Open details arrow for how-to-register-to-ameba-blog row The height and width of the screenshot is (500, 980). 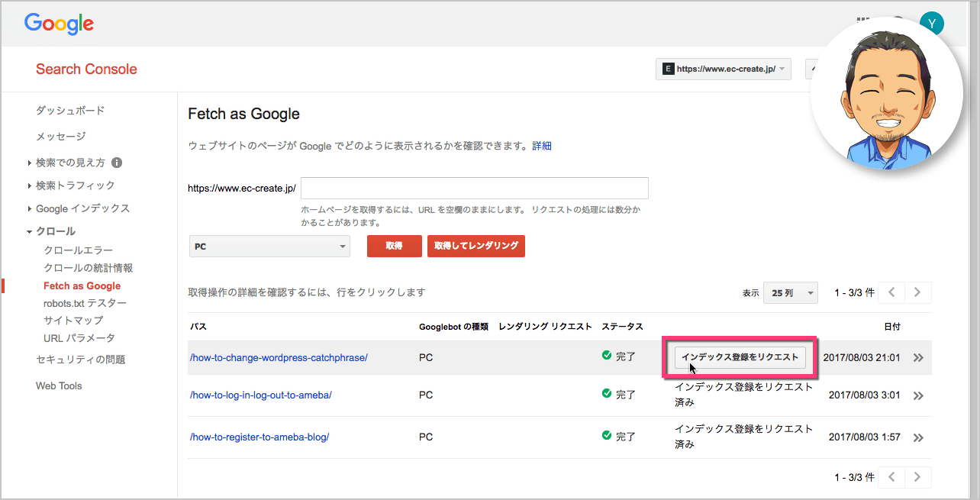pyautogui.click(x=917, y=437)
